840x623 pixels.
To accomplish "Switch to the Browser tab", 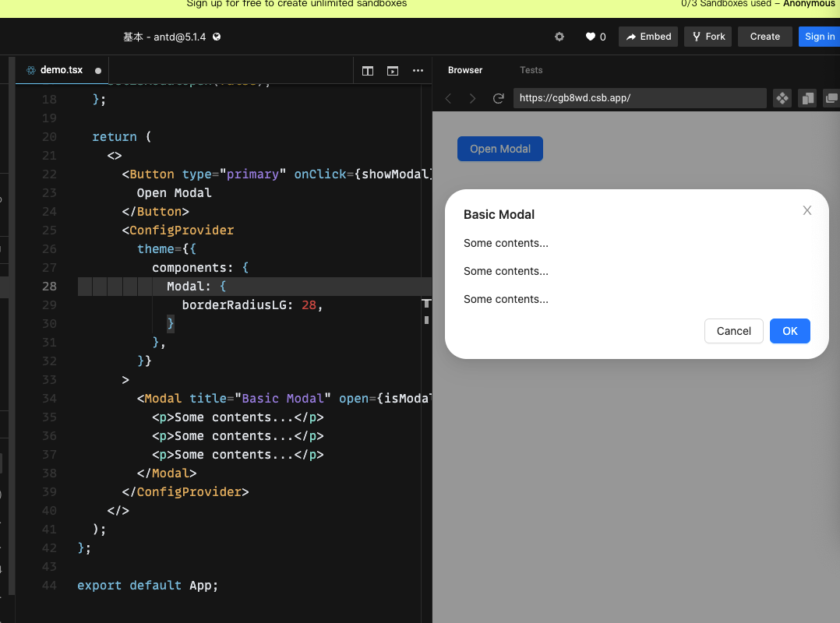I will (x=464, y=70).
